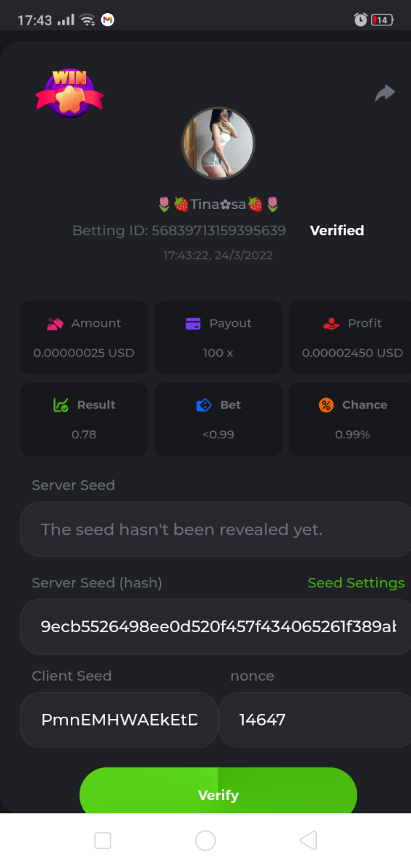Tap the unrevealed Server Seed field
The image size is (411, 868).
click(216, 529)
